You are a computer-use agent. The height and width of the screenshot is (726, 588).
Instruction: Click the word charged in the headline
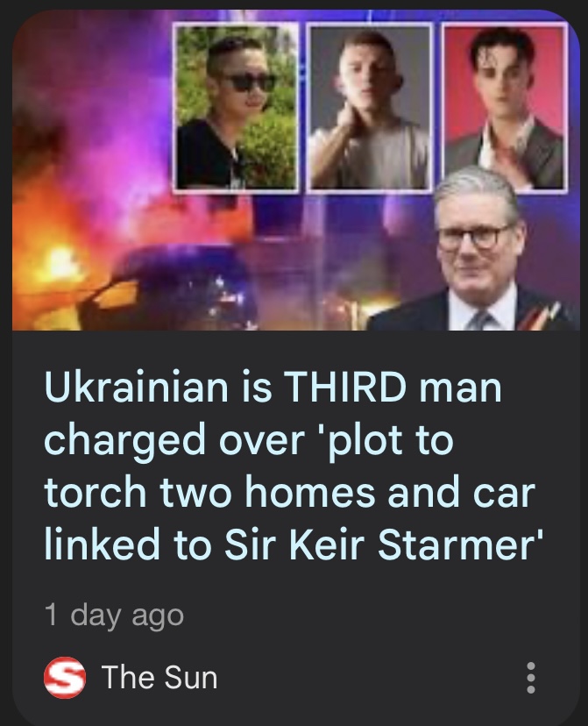(125, 439)
